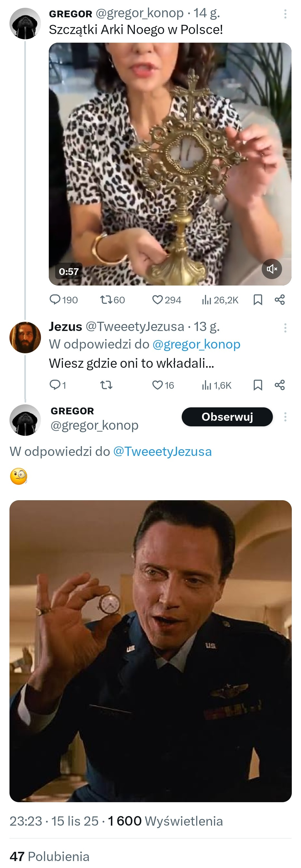The height and width of the screenshot is (868, 301).
Task: Unmute the video sound
Action: 272,269
